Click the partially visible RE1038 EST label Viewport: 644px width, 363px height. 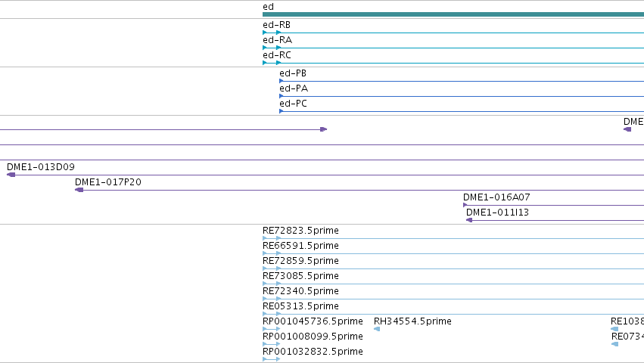pyautogui.click(x=627, y=321)
